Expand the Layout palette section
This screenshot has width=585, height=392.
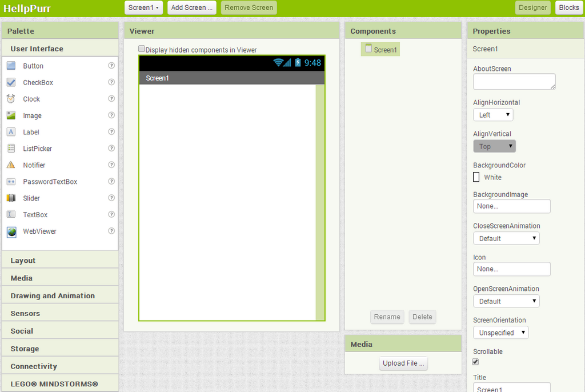pos(60,260)
